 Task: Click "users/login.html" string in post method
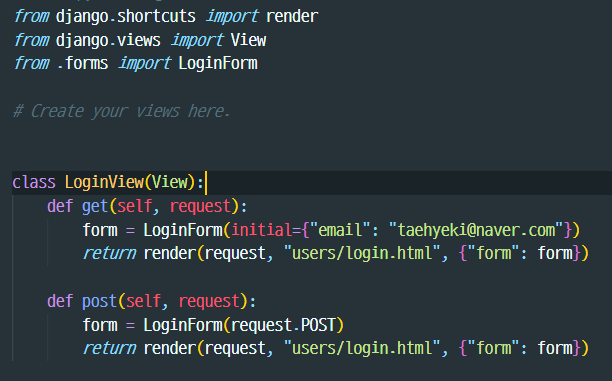362,349
